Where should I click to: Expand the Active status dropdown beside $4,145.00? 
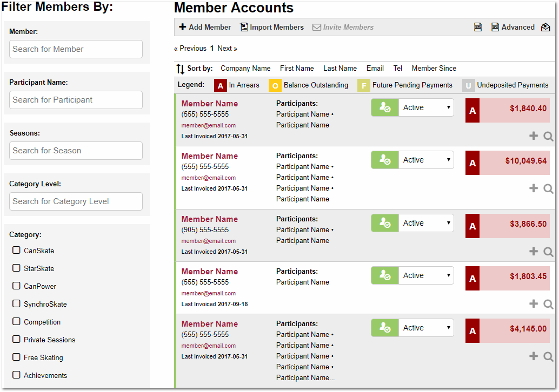click(x=426, y=328)
